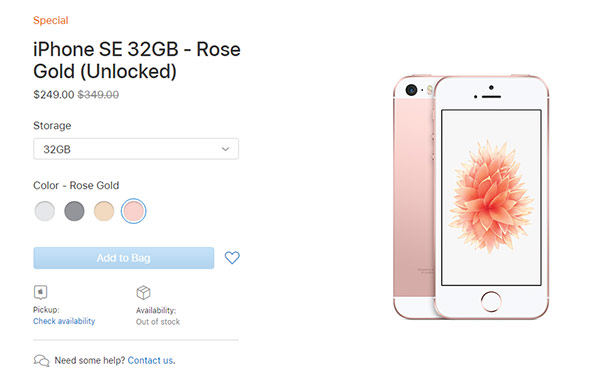The height and width of the screenshot is (380, 600).
Task: Open the Check availability link
Action: click(64, 321)
